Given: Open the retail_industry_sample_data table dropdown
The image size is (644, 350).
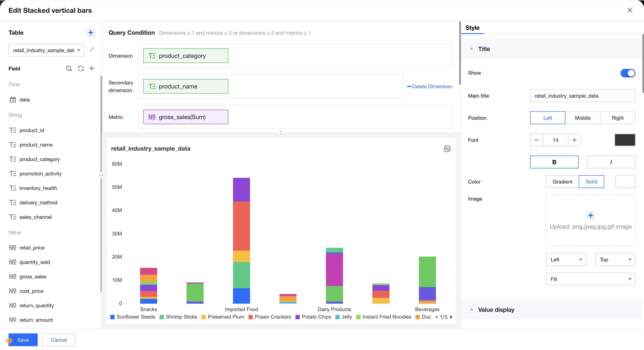Looking at the screenshot, I should [x=46, y=50].
